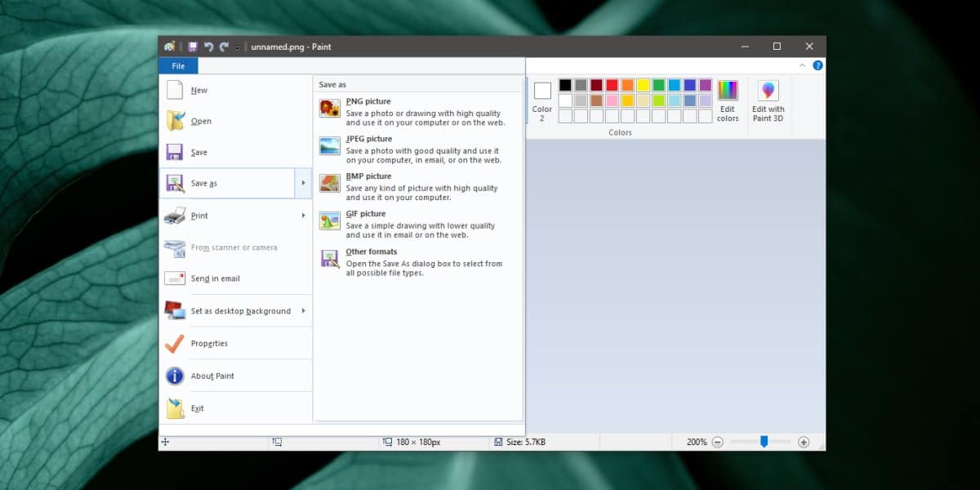Pick the lime green color swatch
Image resolution: width=980 pixels, height=490 pixels.
(658, 100)
